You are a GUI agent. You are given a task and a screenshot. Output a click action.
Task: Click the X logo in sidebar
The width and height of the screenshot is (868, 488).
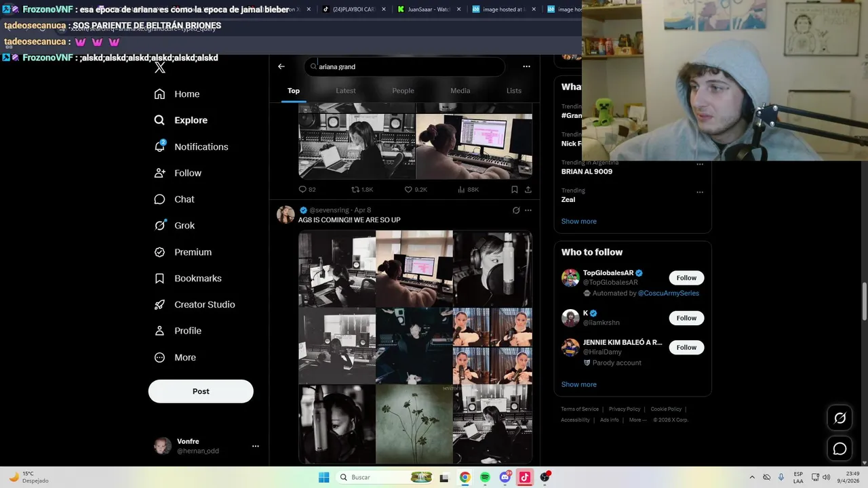(x=159, y=67)
